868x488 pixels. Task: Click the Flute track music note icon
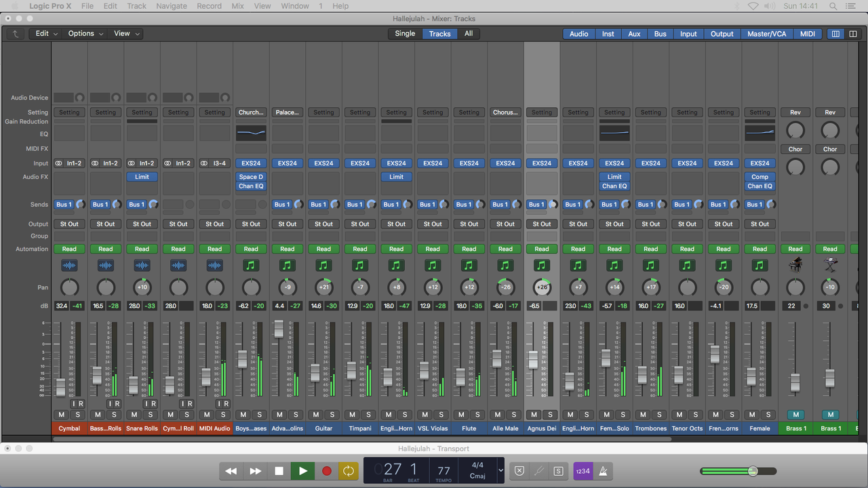[x=469, y=266]
